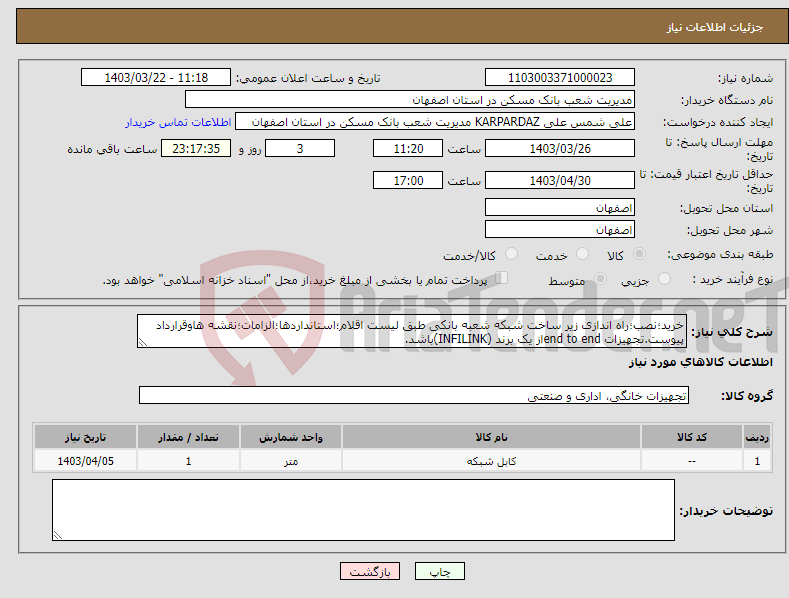Image resolution: width=789 pixels, height=598 pixels.
Task: Toggle the Islamic treasury payment checkbox
Action: pyautogui.click(x=501, y=278)
